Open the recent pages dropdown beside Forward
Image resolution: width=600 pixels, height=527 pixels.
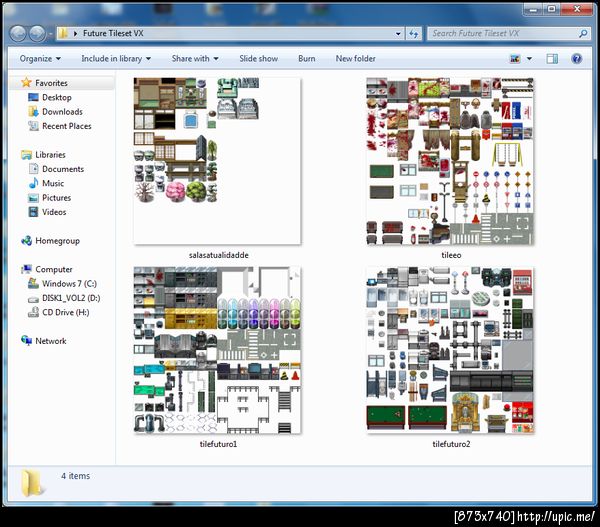tap(50, 34)
